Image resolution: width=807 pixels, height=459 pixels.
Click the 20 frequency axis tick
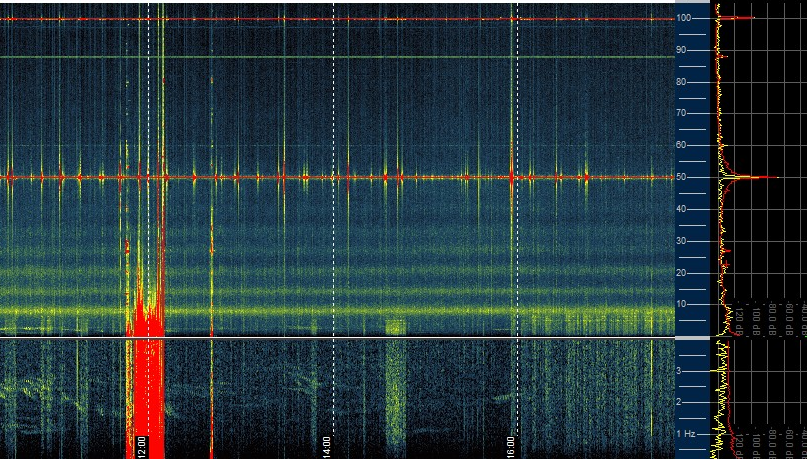(685, 272)
